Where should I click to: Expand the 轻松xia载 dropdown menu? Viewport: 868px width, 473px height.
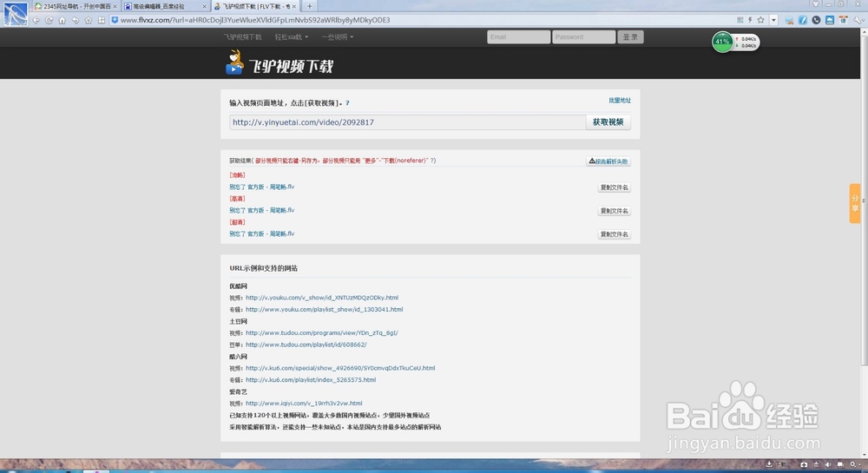(292, 37)
